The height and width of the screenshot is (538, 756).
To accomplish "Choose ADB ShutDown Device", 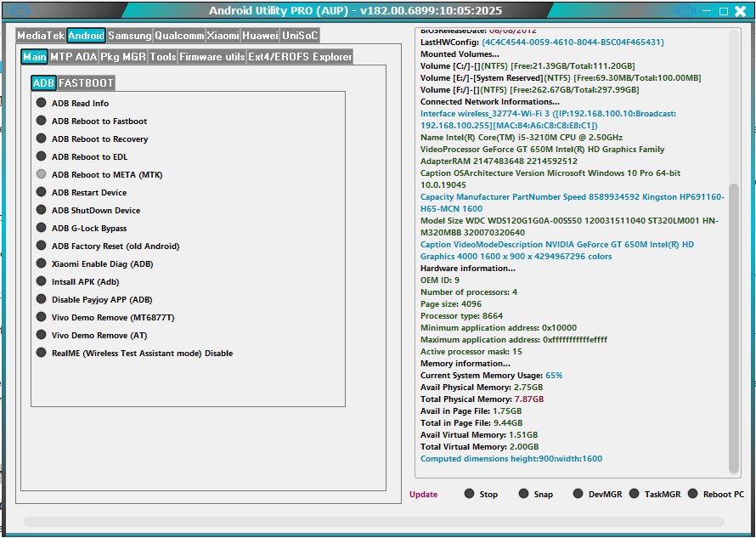I will 88,210.
